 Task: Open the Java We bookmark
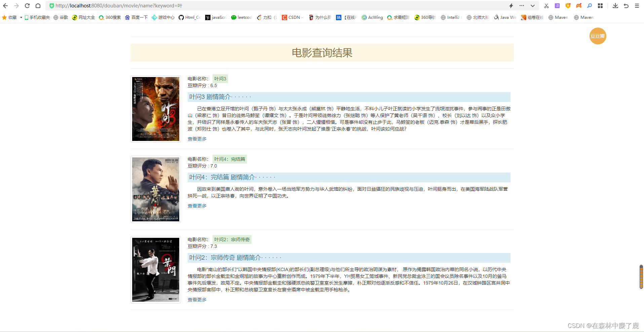click(505, 17)
